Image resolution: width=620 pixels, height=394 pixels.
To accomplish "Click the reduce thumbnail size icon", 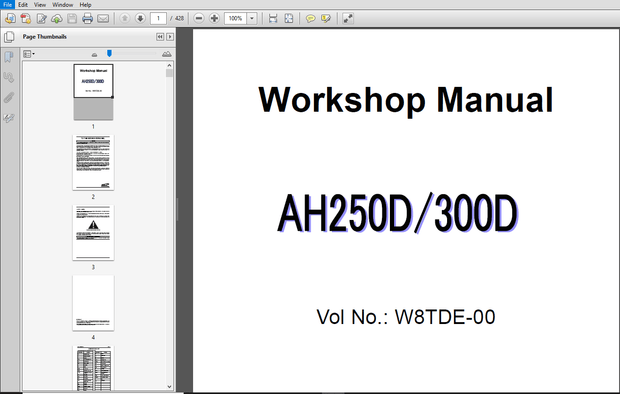I will click(94, 55).
